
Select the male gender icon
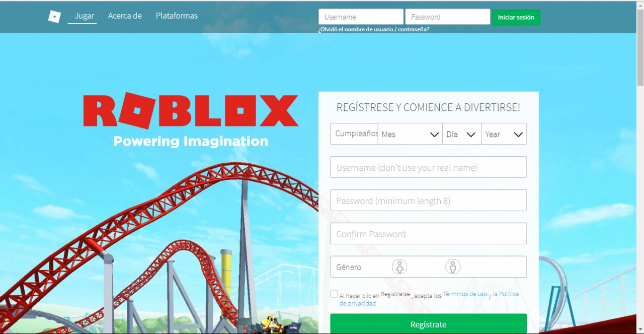click(453, 267)
